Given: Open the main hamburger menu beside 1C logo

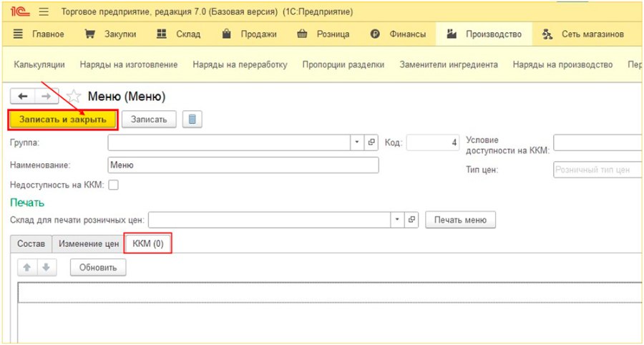Looking at the screenshot, I should [44, 12].
